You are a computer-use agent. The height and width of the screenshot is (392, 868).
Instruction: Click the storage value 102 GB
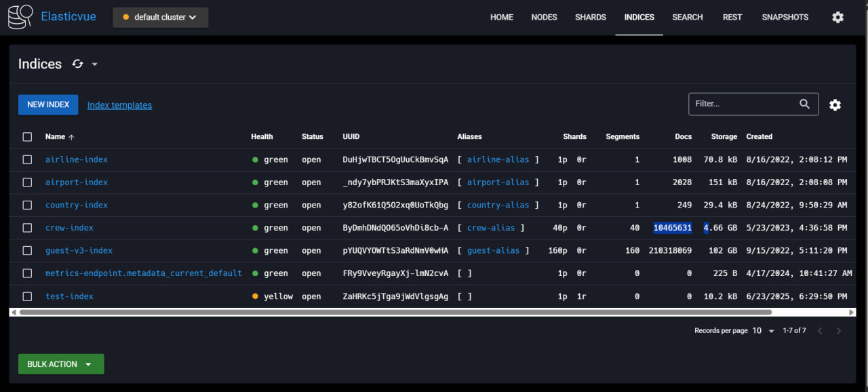[723, 250]
